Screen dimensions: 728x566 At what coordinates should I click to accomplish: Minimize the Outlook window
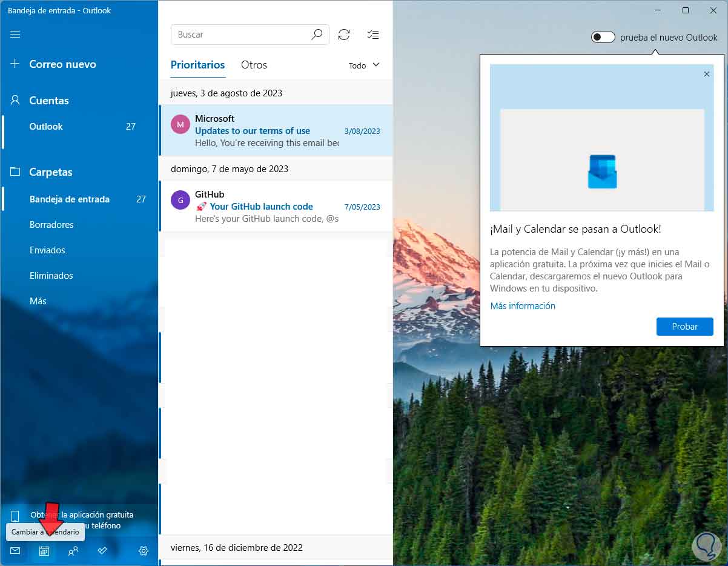click(658, 10)
